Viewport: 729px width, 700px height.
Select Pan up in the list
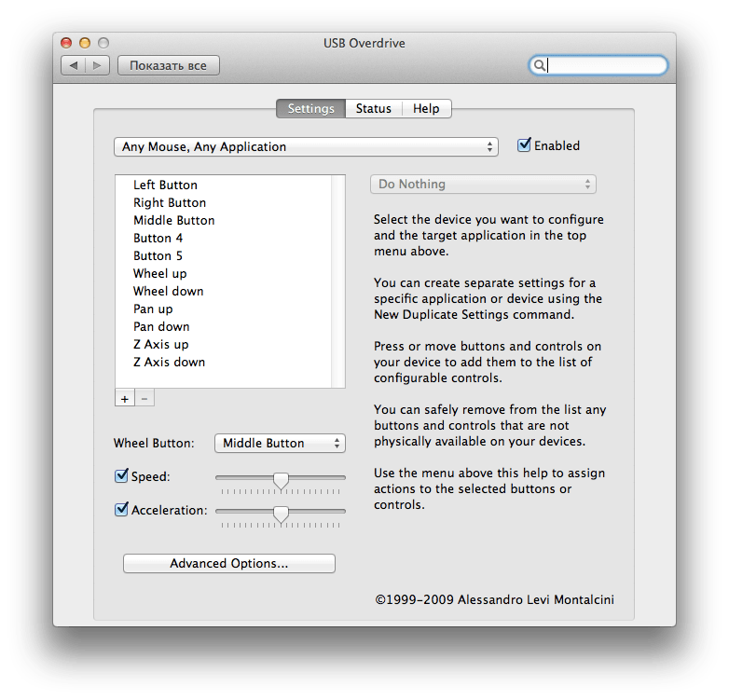[x=223, y=309]
